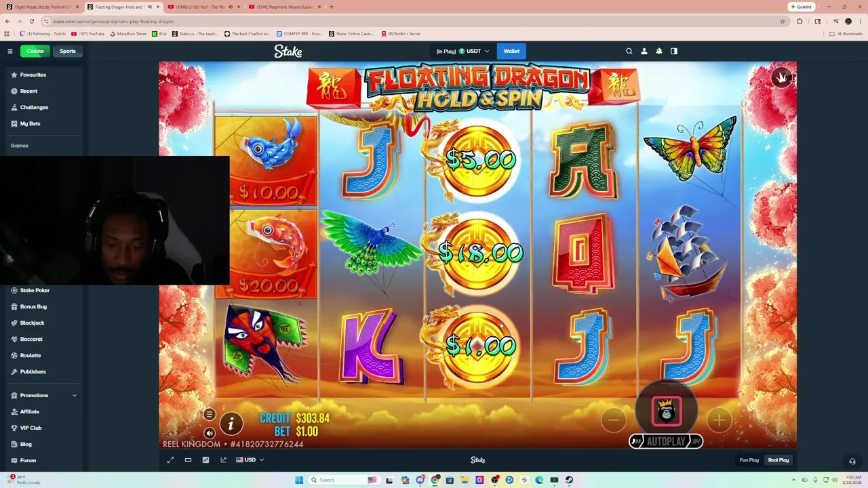Go to Challenges section
Image resolution: width=868 pixels, height=488 pixels.
pyautogui.click(x=34, y=107)
